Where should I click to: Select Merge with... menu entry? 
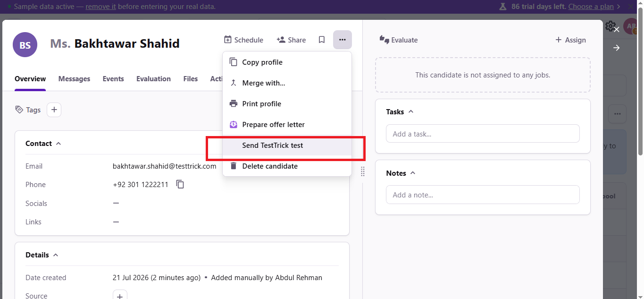[x=287, y=83]
